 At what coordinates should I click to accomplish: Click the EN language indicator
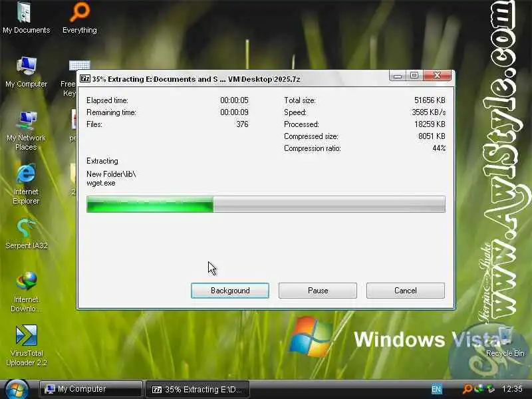point(436,389)
